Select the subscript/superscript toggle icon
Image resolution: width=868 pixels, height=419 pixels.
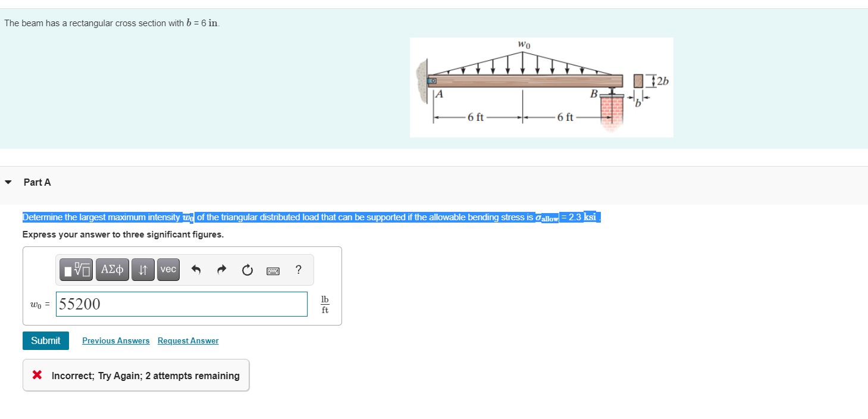(142, 269)
